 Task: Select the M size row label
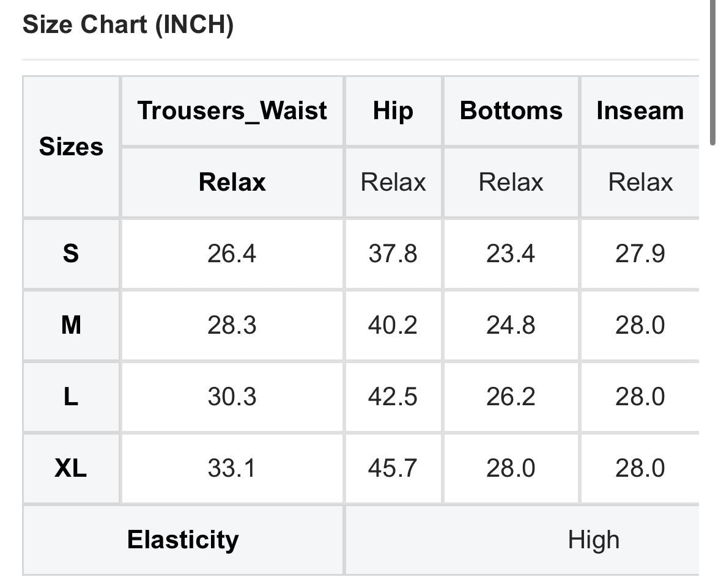(x=71, y=325)
